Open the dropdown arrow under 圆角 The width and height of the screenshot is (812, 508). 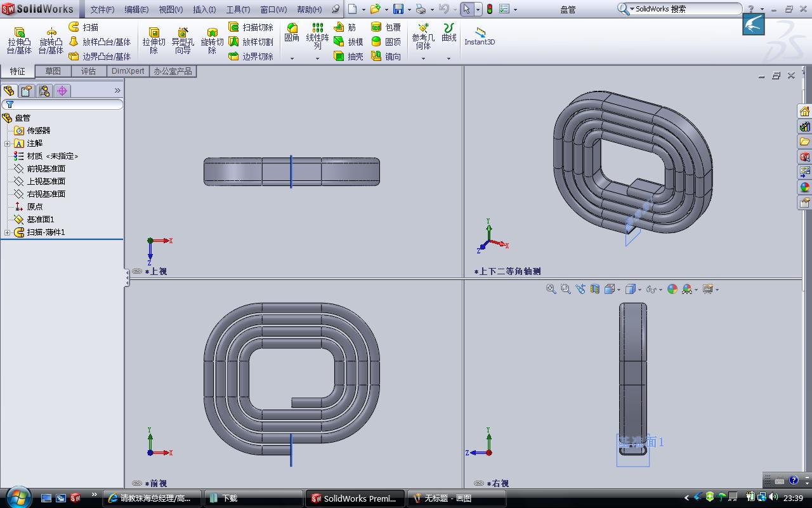click(x=292, y=58)
